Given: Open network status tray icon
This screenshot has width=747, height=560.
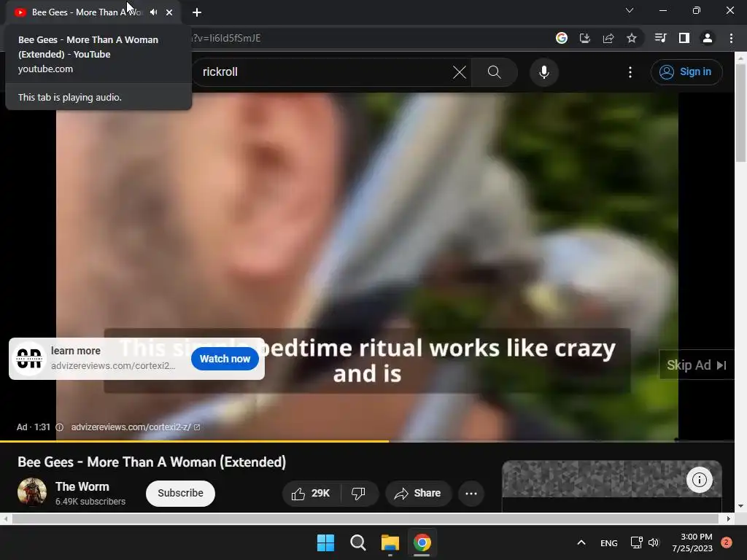Looking at the screenshot, I should click(x=636, y=542).
